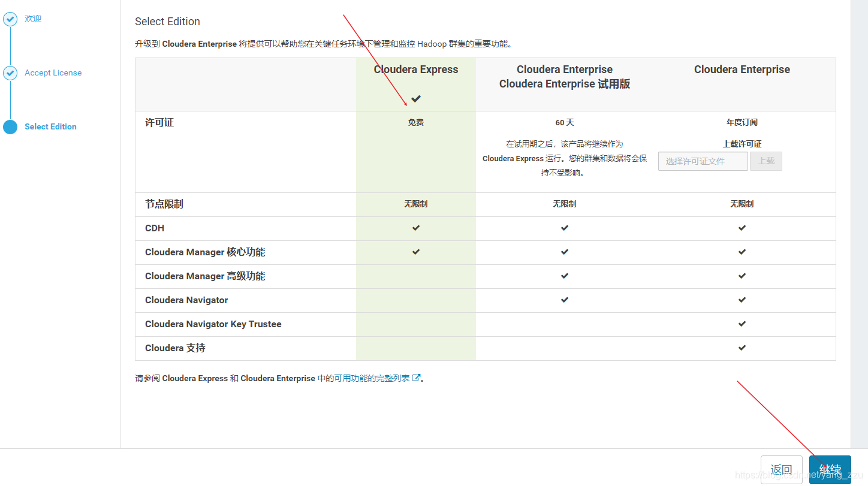Click the 选择许可证文件 input field
868x486 pixels.
point(703,161)
